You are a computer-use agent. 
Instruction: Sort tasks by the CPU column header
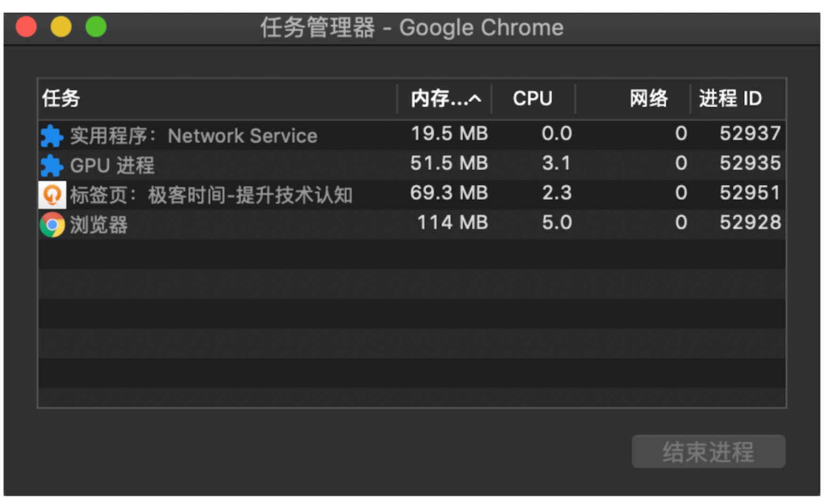533,99
